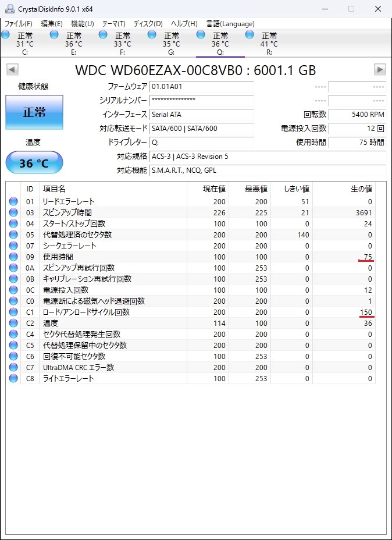Click status orb for リードエラーレート row
The height and width of the screenshot is (540, 392).
point(13,201)
